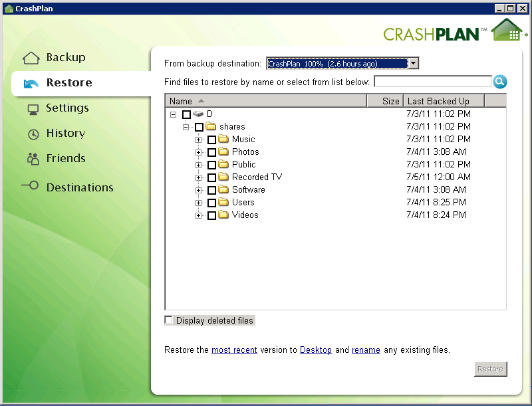532x406 pixels.
Task: Click the 7/4/11 8:25 PM timestamp
Action: point(436,202)
